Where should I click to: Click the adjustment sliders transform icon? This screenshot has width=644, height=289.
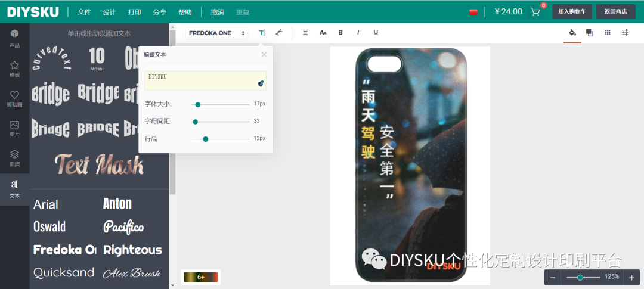[625, 33]
